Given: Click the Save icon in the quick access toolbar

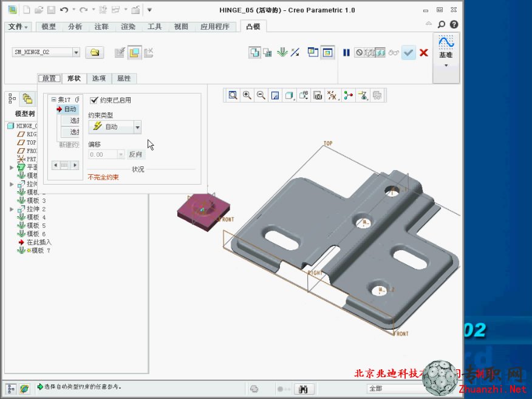Looking at the screenshot, I should point(51,10).
